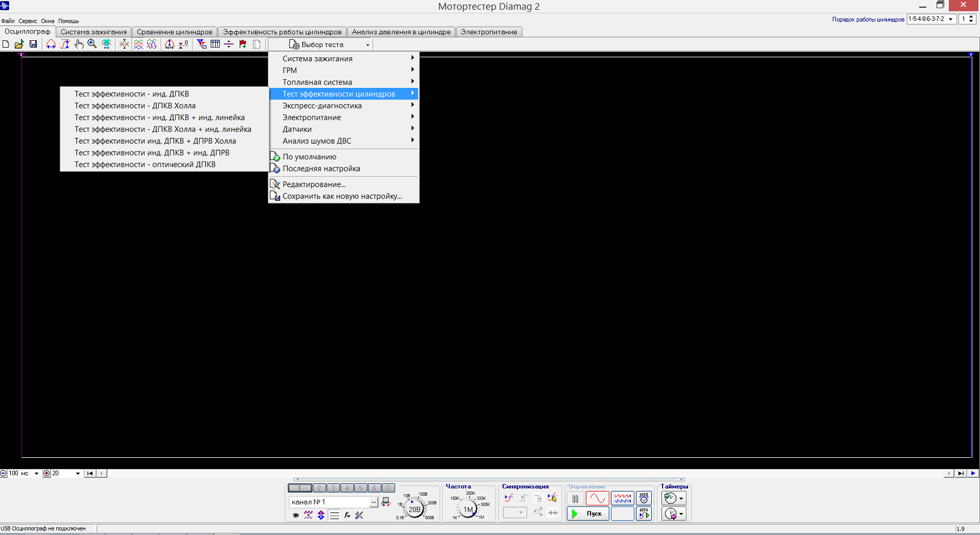The height and width of the screenshot is (535, 980).
Task: Click the pause button in Управление
Action: pos(575,499)
